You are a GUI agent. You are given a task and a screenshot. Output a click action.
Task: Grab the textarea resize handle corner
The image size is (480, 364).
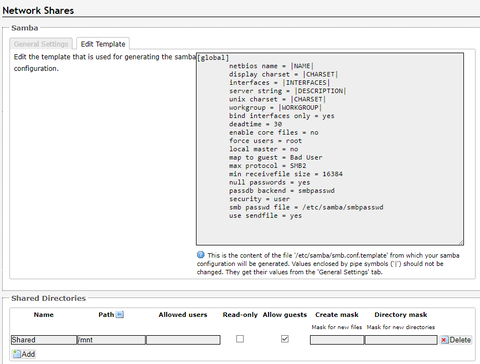pos(461,243)
